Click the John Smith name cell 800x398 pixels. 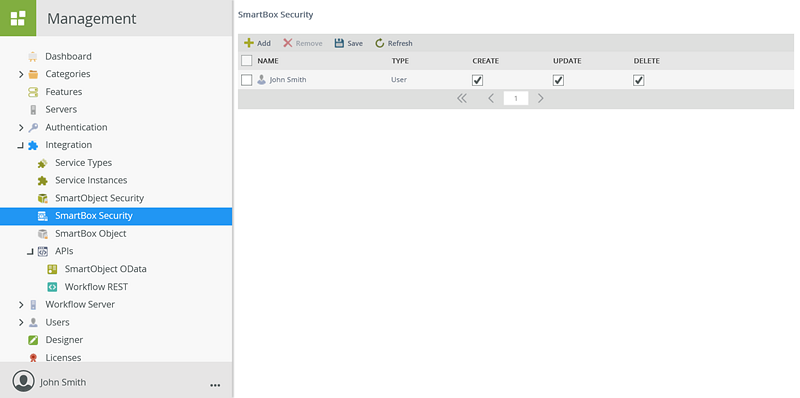point(288,80)
